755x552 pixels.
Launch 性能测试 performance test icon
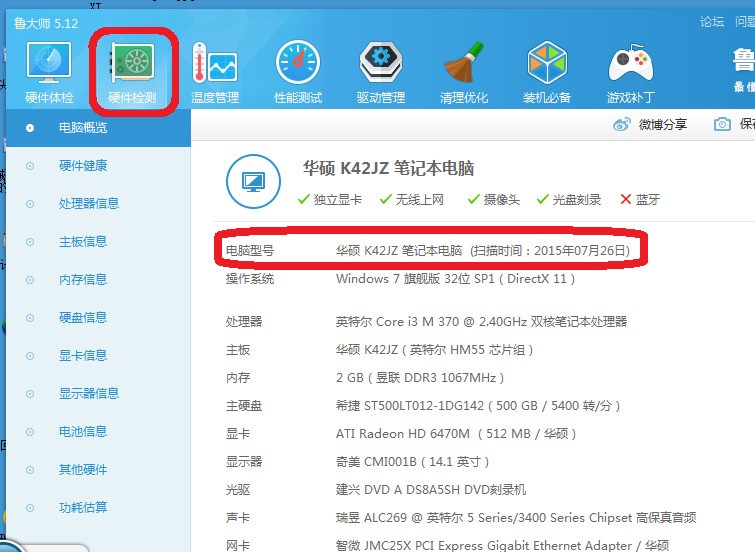[298, 72]
